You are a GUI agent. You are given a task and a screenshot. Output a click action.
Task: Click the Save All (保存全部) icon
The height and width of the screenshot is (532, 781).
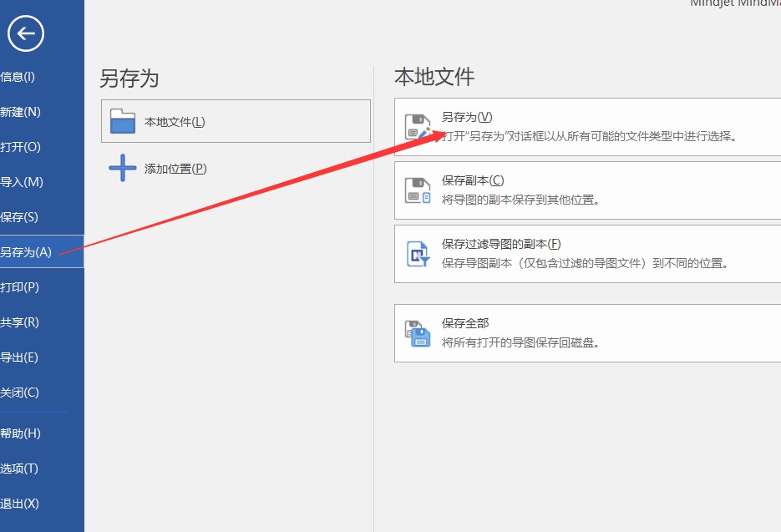(x=417, y=333)
